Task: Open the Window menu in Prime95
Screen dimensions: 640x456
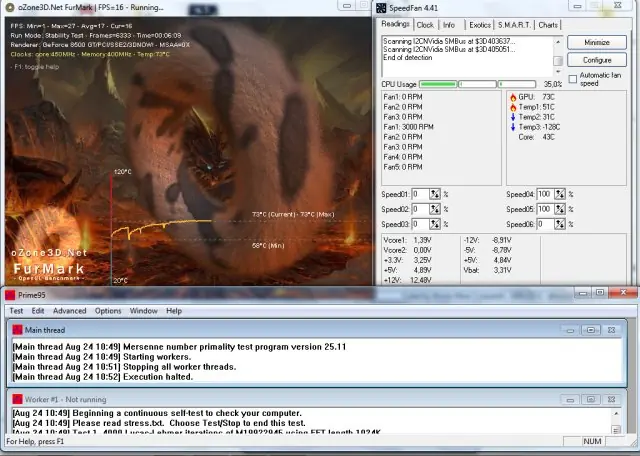Action: (x=143, y=311)
